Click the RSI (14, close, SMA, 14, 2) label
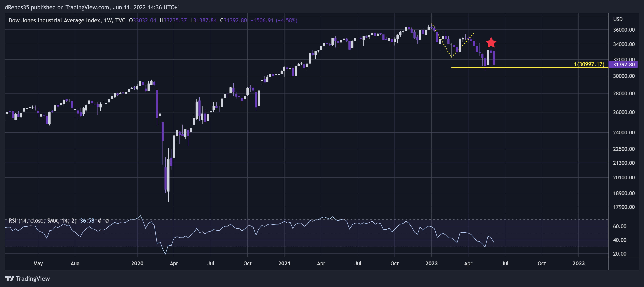644x287 pixels. coord(43,221)
